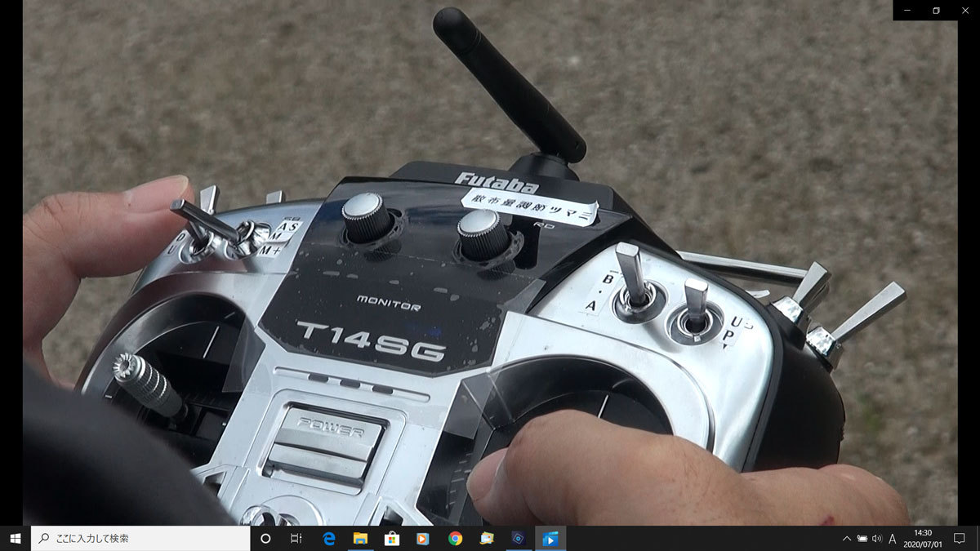Open the photo viewer taskbar icon
Viewport: 980px width, 551px height.
tap(487, 539)
